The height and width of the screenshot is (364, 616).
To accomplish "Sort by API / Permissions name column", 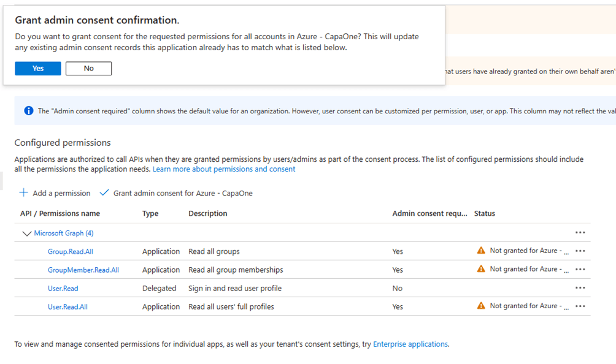I will (60, 213).
